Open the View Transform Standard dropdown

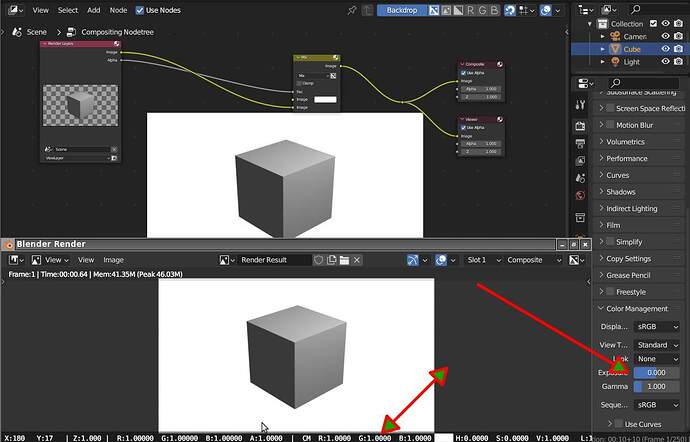tap(657, 345)
